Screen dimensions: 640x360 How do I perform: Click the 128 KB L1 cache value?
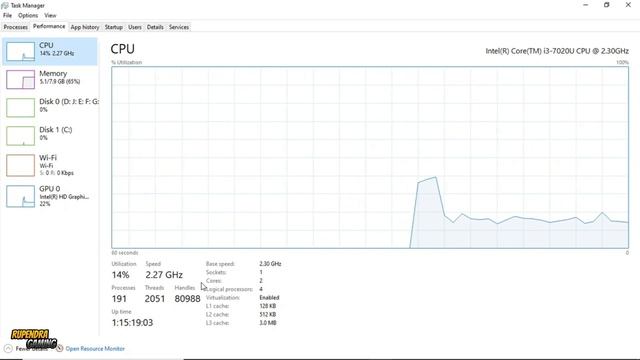[268, 306]
